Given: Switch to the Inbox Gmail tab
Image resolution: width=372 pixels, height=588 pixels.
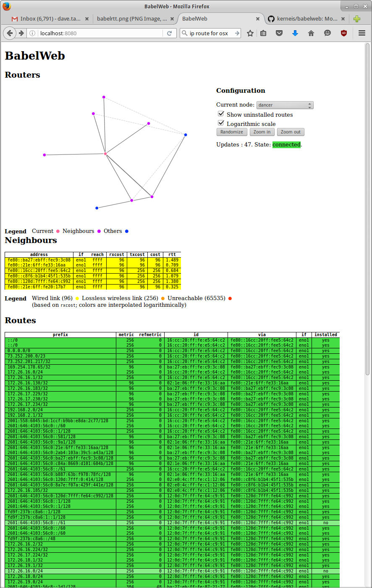Looking at the screenshot, I should tap(50, 19).
